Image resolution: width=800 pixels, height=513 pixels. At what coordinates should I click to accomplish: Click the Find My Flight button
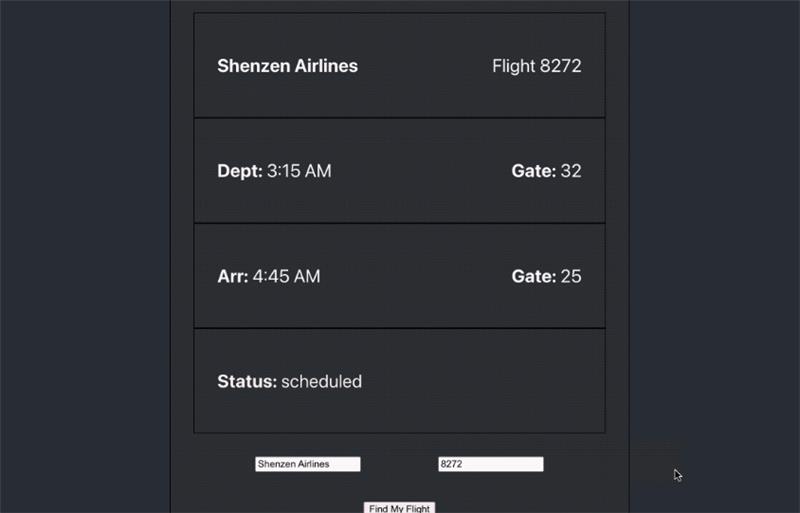tap(399, 508)
